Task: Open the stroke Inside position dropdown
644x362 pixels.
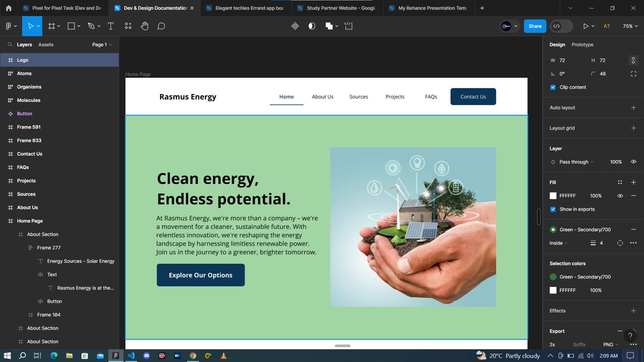Action: [559, 243]
